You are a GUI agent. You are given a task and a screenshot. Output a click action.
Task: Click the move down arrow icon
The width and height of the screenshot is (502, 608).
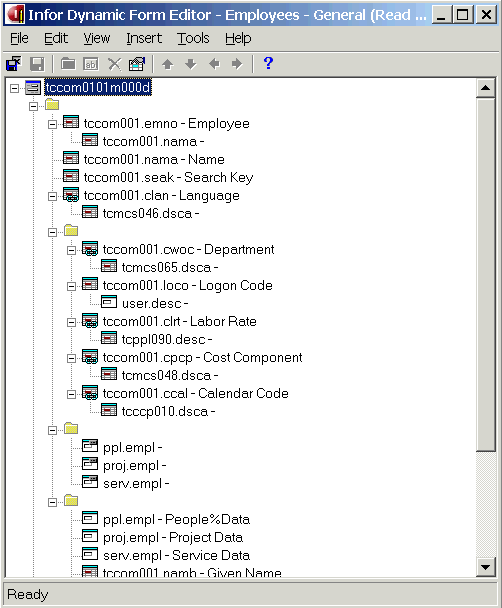point(190,64)
